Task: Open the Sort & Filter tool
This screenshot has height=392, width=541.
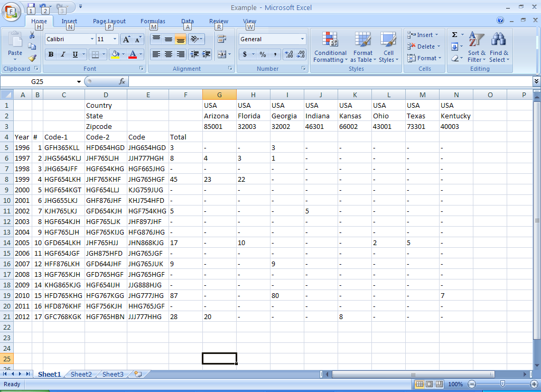Action: [x=477, y=48]
